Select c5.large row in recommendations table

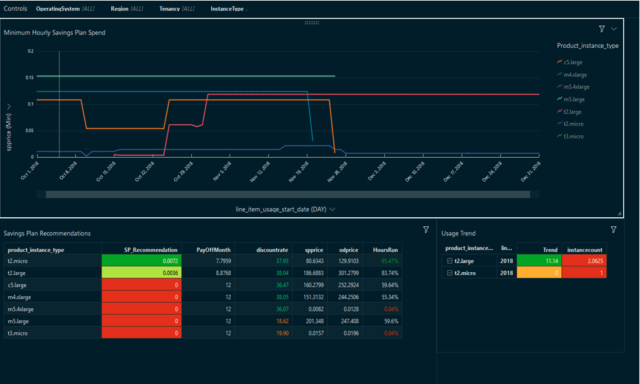coord(203,285)
